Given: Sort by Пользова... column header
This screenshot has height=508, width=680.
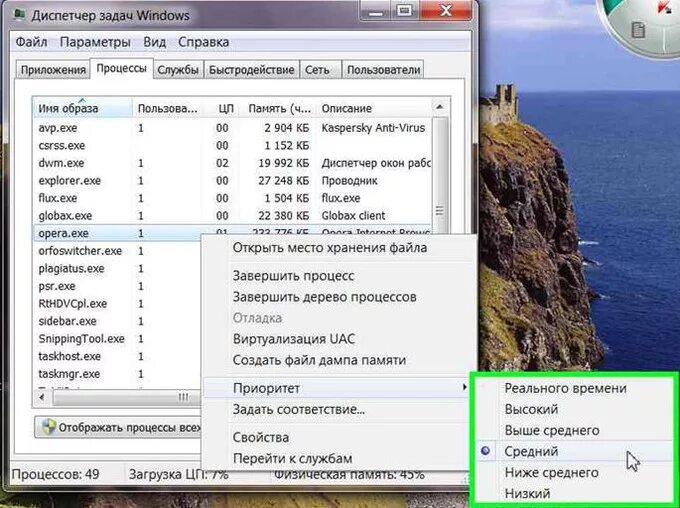Looking at the screenshot, I should pos(167,108).
